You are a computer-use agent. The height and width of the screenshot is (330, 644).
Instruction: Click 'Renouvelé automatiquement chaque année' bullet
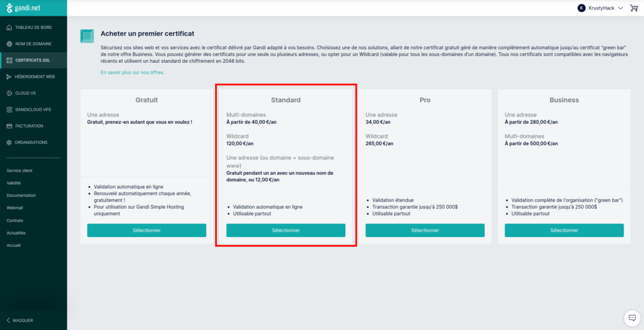pos(143,196)
